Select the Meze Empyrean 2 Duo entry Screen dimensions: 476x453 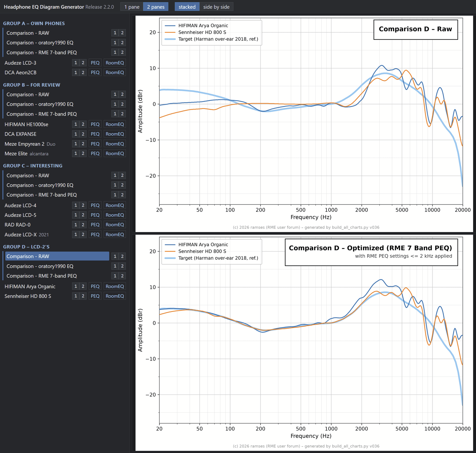point(30,144)
